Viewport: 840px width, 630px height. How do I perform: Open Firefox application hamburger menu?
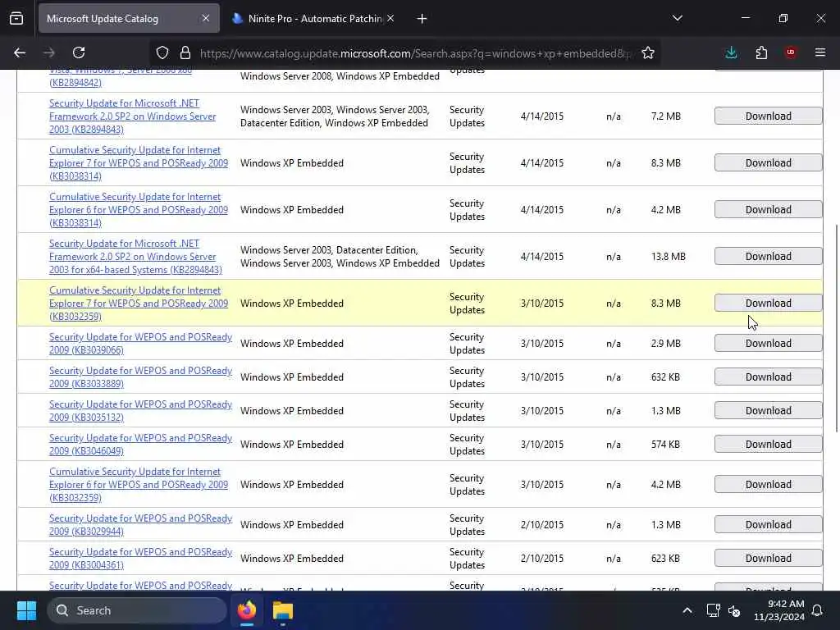(x=820, y=52)
